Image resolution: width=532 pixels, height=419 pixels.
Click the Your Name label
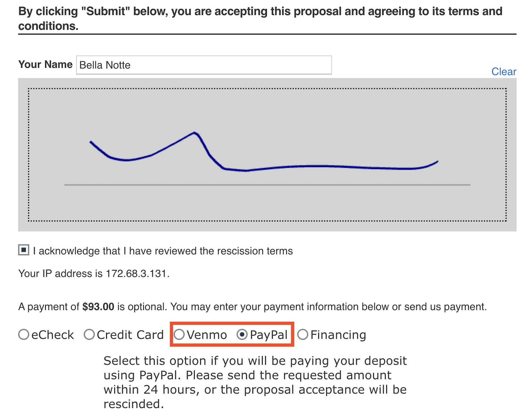pos(45,64)
